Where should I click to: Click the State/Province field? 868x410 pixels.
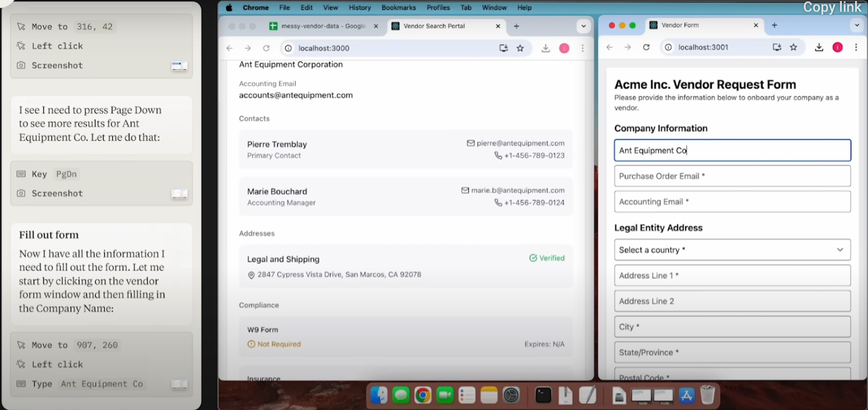pyautogui.click(x=732, y=352)
